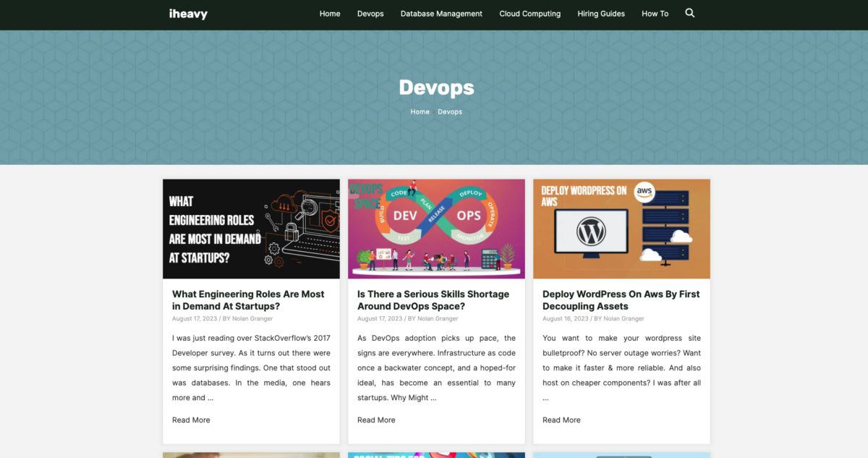This screenshot has height=458, width=868.
Task: Open the article about engineering roles at startups
Action: pyautogui.click(x=249, y=300)
